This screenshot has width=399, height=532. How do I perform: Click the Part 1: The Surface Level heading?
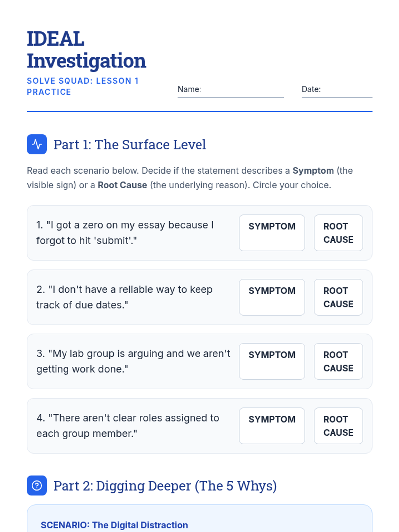(x=130, y=145)
